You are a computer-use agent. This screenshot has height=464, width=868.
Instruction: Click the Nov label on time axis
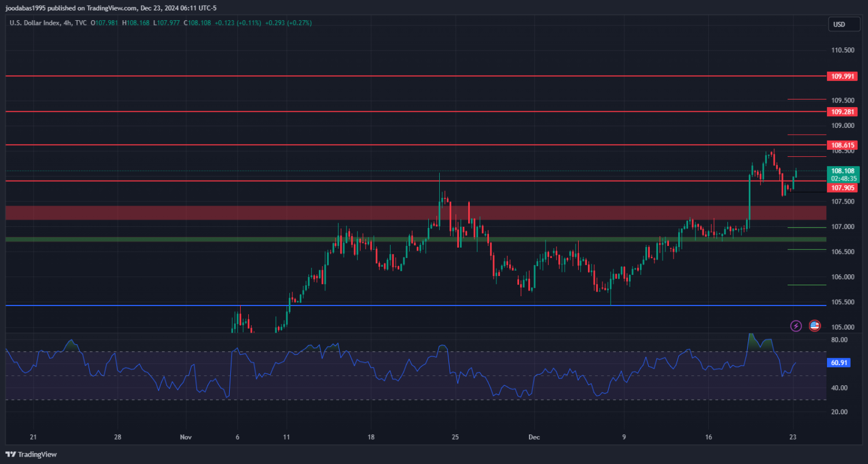(x=186, y=437)
